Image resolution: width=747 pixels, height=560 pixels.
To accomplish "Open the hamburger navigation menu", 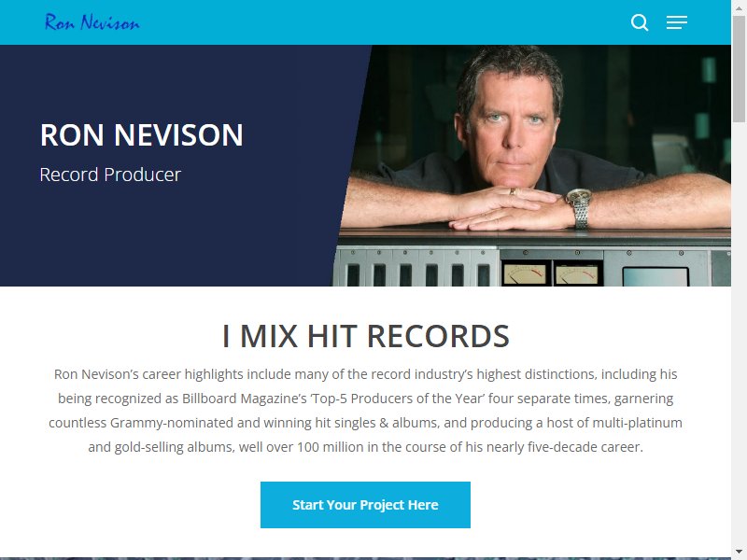I will pyautogui.click(x=676, y=22).
